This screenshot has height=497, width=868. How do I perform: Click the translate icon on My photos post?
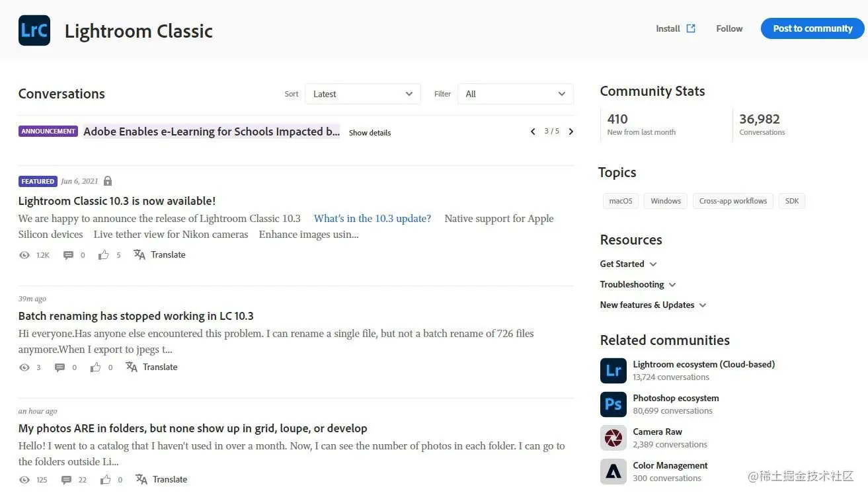point(141,479)
